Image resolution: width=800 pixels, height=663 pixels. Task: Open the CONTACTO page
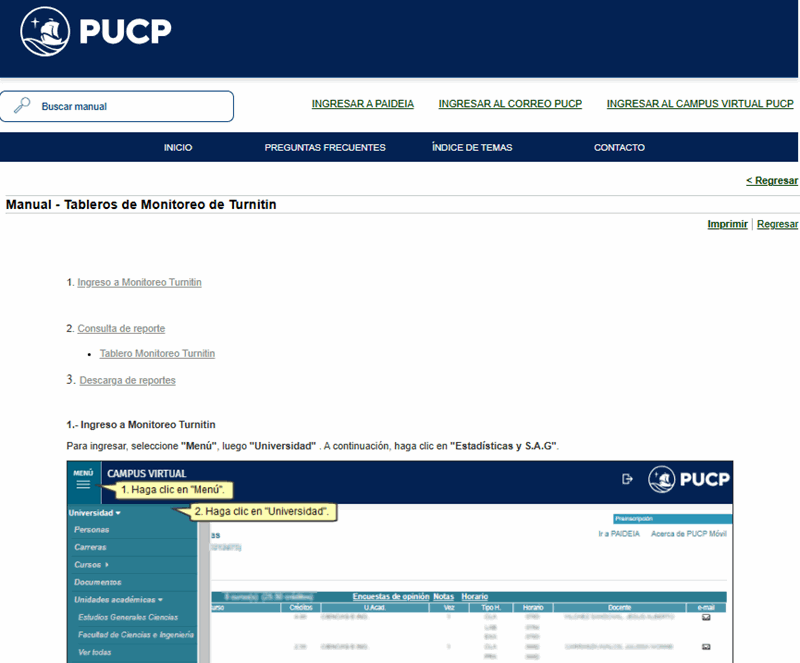(x=619, y=148)
